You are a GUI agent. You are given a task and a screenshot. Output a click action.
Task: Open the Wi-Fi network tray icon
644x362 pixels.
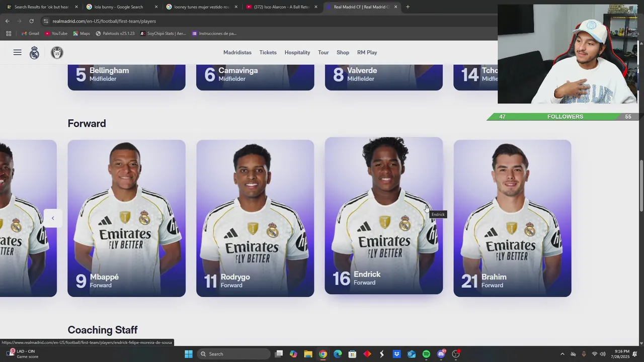(x=594, y=354)
